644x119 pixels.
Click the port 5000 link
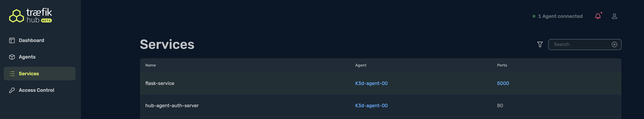coord(503,83)
